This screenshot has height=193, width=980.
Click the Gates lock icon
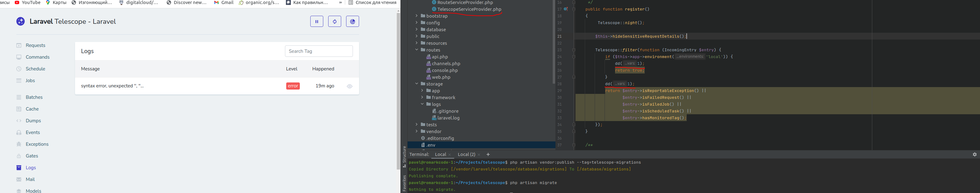(19, 156)
